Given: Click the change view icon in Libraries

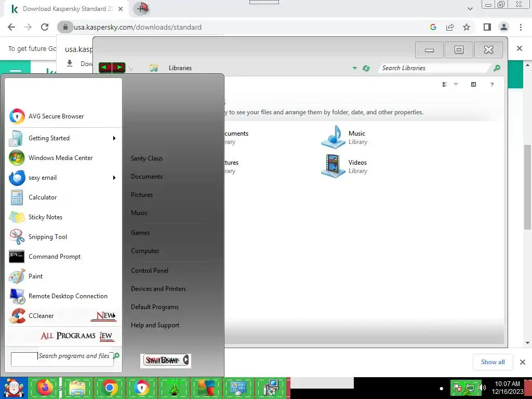Looking at the screenshot, I should (x=445, y=85).
